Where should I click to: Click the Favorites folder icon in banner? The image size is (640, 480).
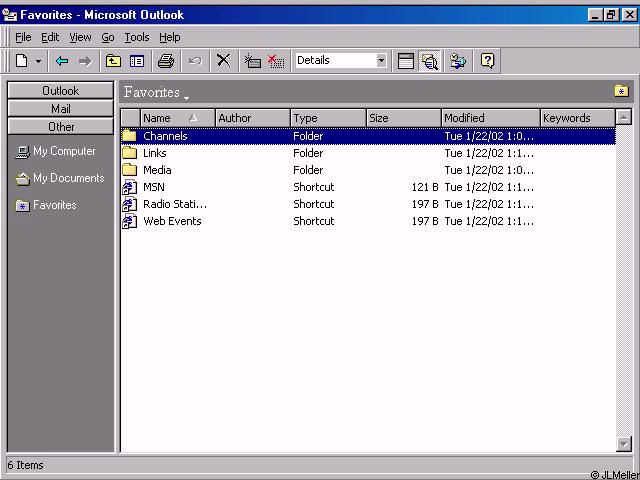(621, 91)
